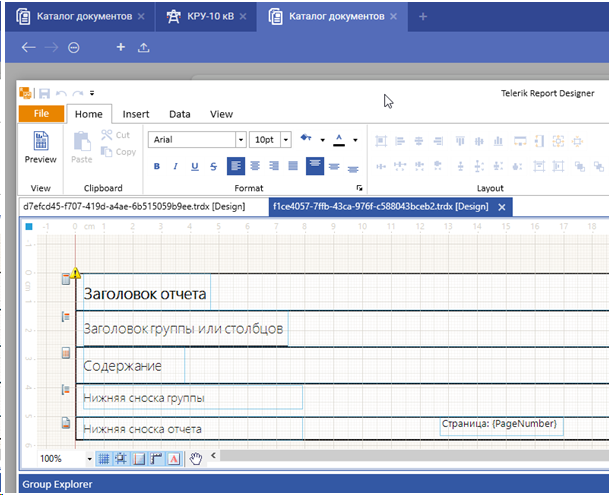Toggle underline text formatting
This screenshot has width=609, height=495.
(195, 166)
